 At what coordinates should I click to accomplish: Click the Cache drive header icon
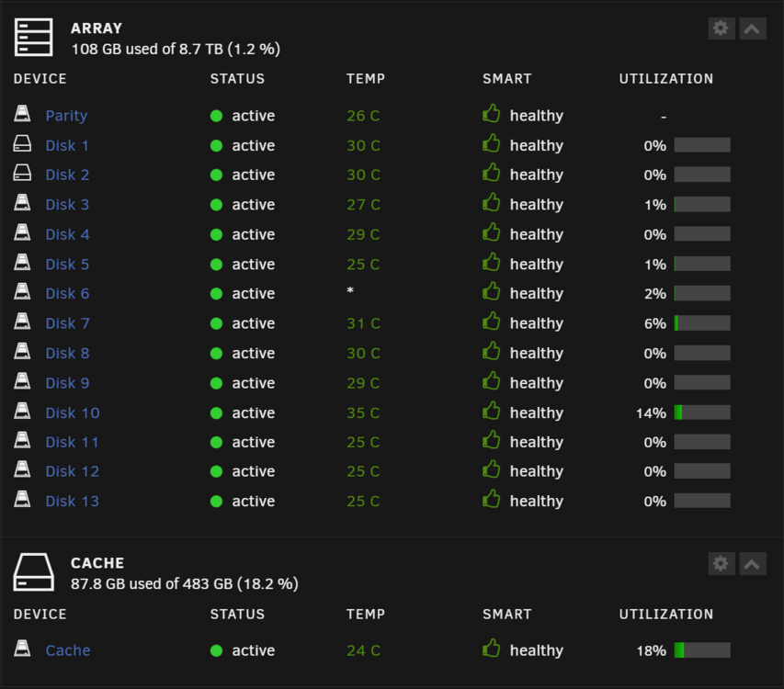[33, 572]
